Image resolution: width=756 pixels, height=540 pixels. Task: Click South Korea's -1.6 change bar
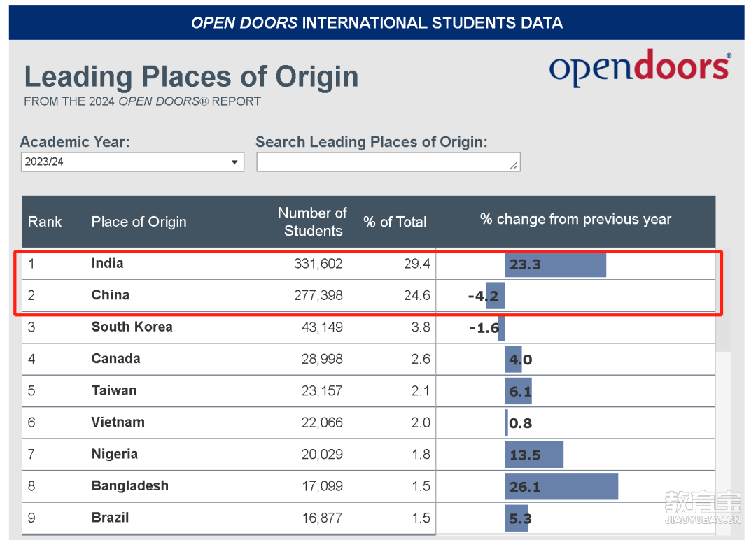click(501, 328)
